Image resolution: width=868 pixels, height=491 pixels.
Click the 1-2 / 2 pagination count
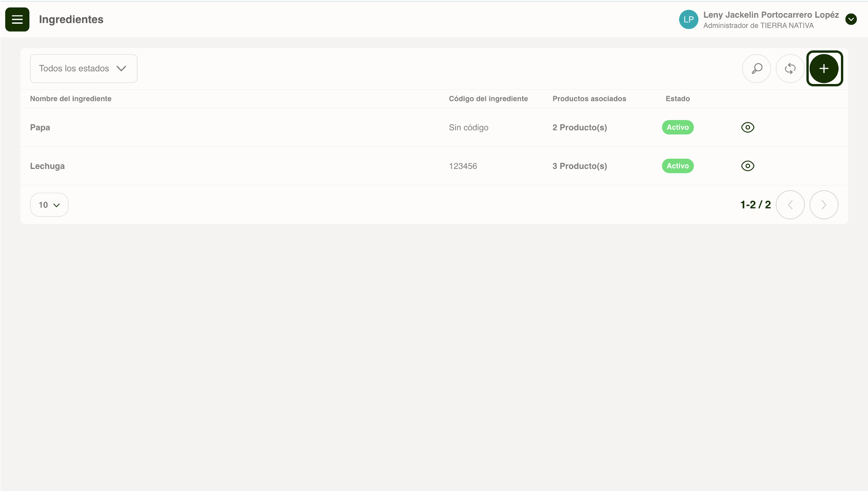(756, 205)
